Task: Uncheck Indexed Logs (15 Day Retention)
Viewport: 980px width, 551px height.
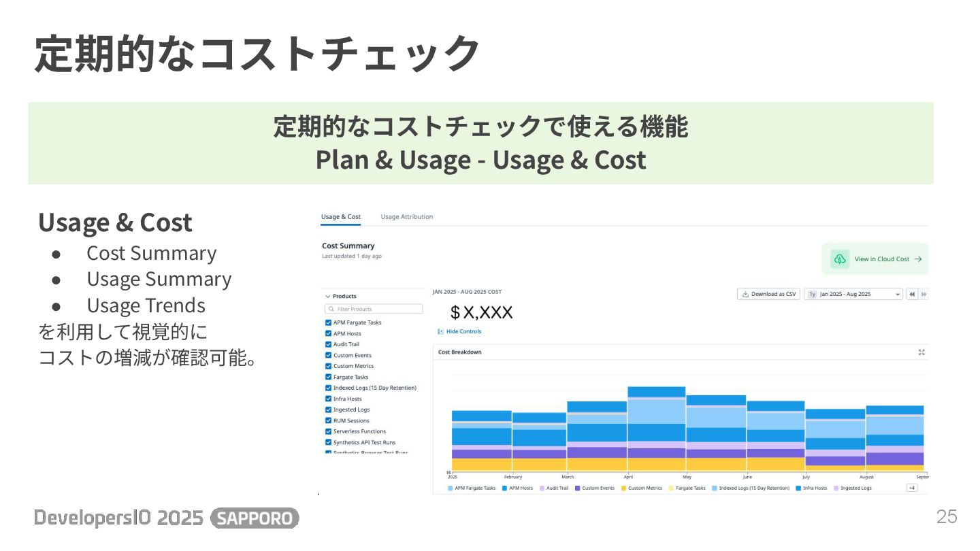Action: coord(328,388)
